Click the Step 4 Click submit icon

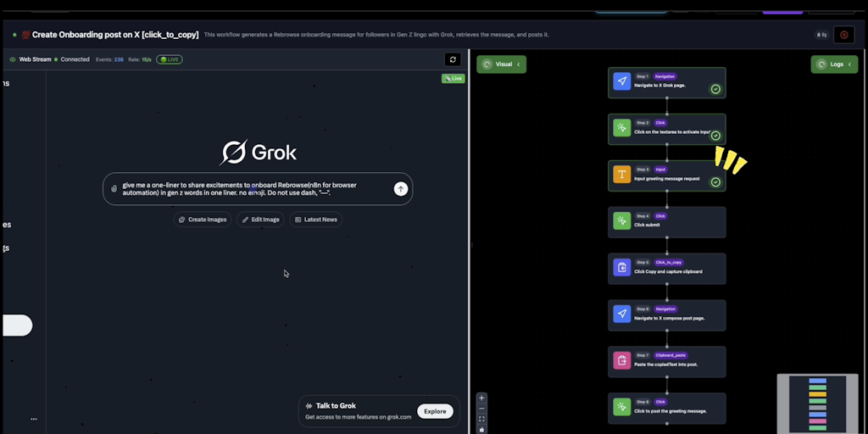(621, 221)
